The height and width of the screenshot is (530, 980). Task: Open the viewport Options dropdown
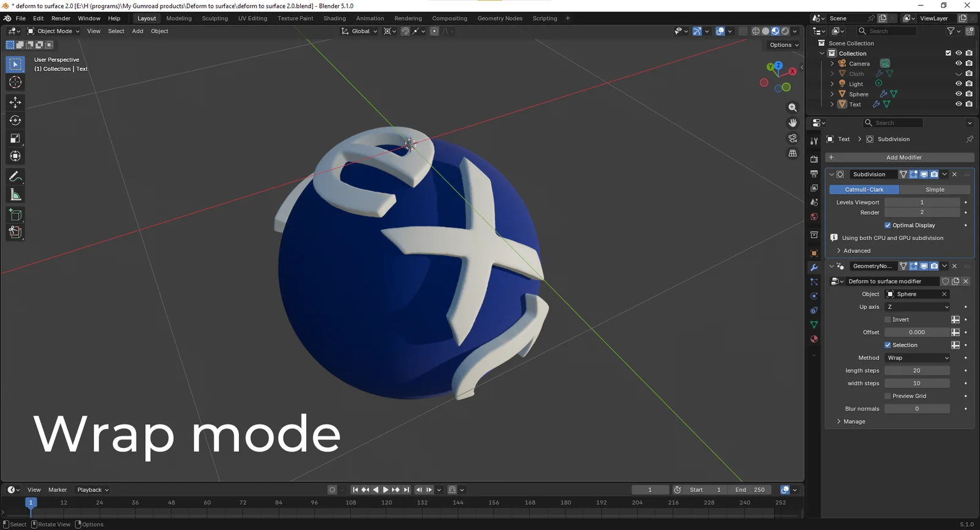(784, 45)
